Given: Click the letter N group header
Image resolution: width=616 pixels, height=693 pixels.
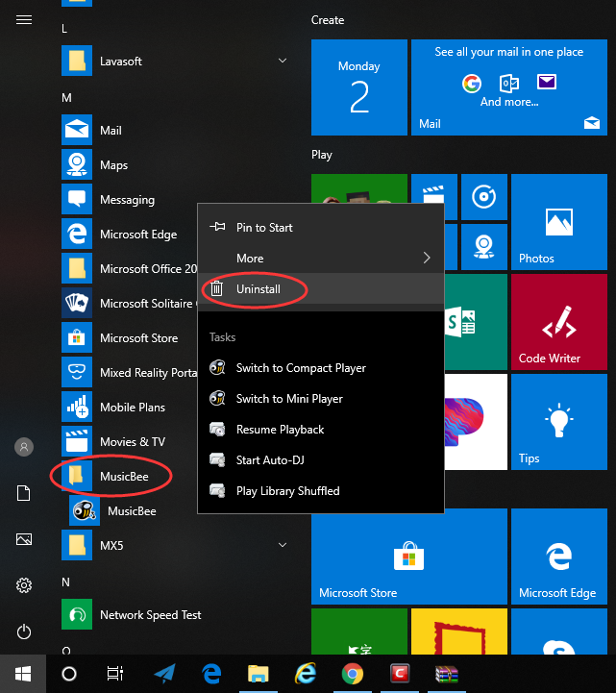Looking at the screenshot, I should pos(65,582).
